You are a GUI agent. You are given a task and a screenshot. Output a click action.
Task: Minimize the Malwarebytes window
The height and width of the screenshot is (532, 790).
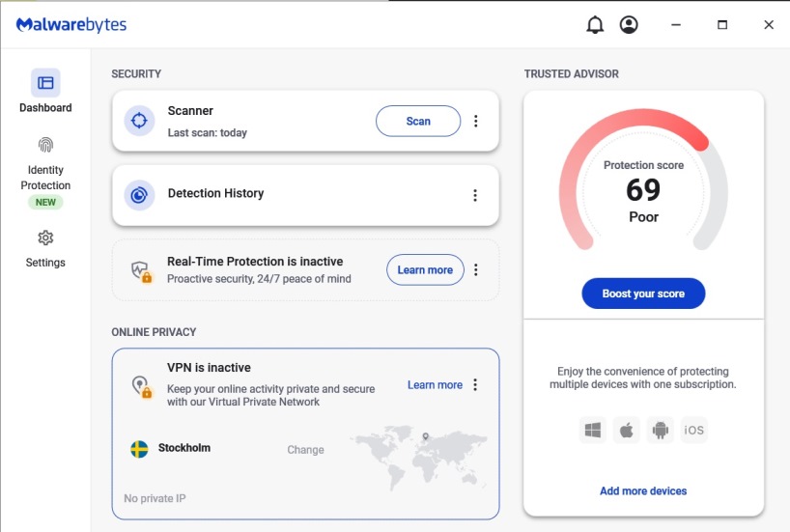click(676, 25)
